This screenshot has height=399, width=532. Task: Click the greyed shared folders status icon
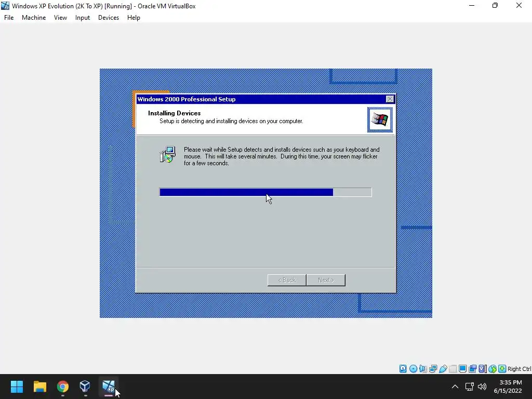click(x=453, y=369)
